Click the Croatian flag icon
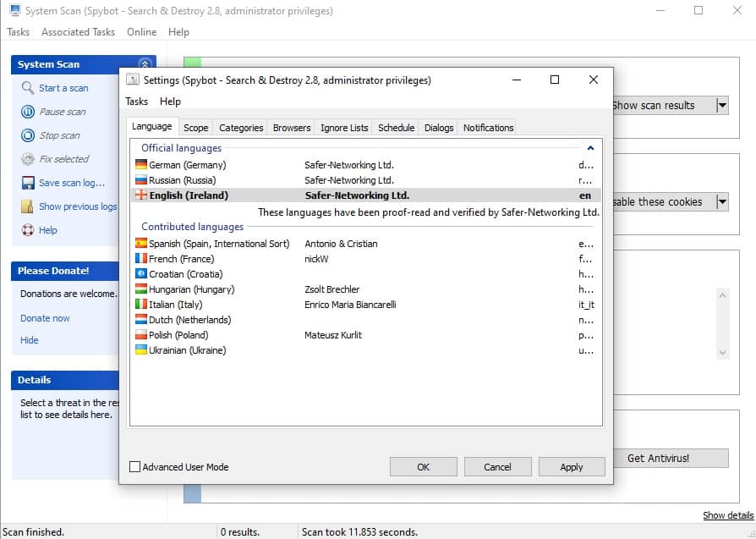 [x=140, y=273]
